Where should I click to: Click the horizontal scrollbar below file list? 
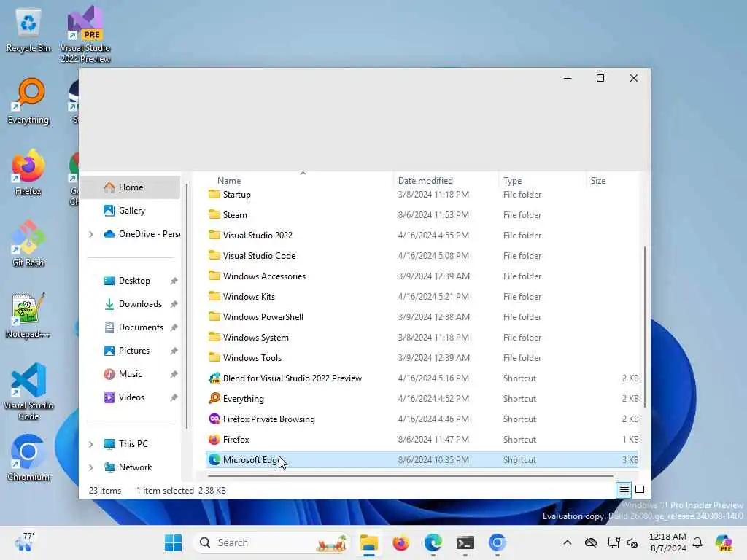pos(411,475)
